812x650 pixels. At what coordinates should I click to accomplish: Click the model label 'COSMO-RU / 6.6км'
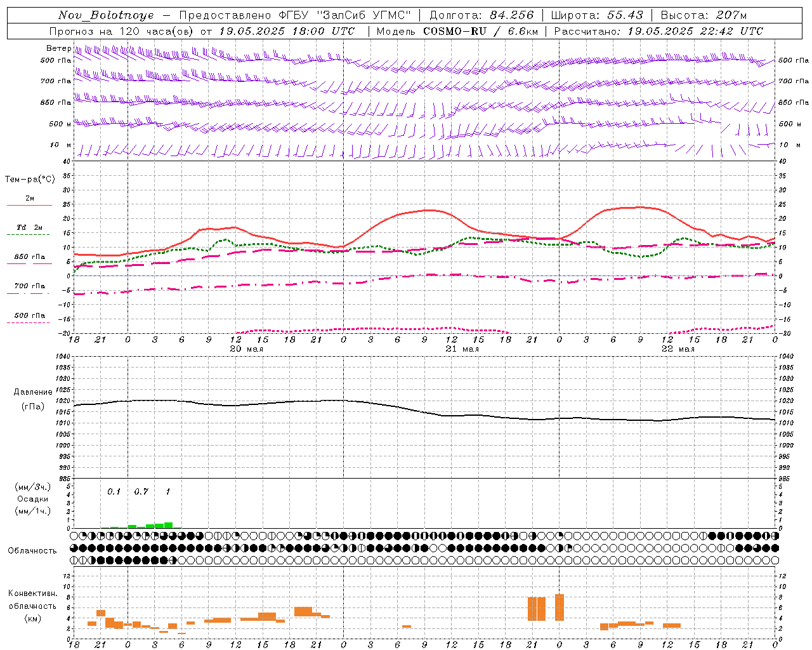click(x=481, y=31)
